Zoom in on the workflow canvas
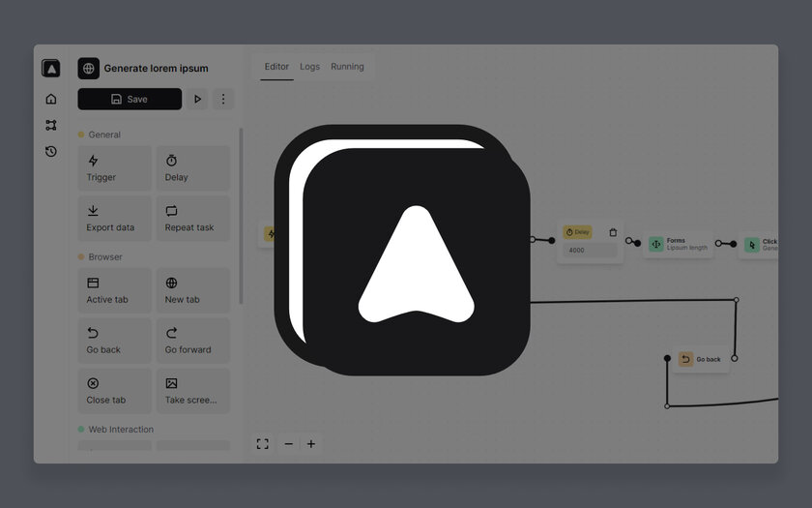Screen dimensions: 812x508 click(311, 444)
